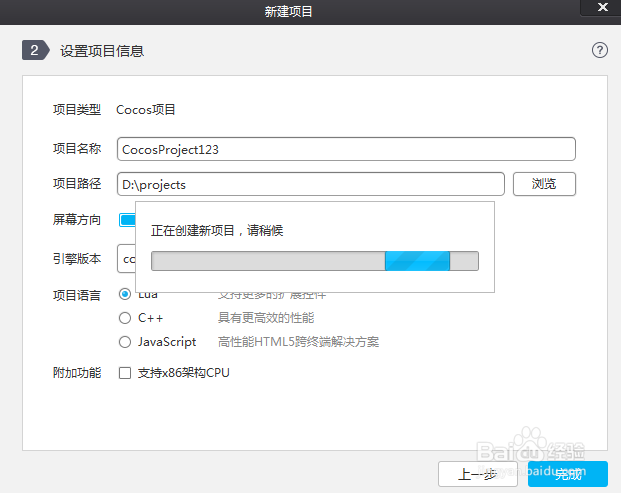This screenshot has height=493, width=621.
Task: Select the JavaScript radio button
Action: (x=125, y=342)
